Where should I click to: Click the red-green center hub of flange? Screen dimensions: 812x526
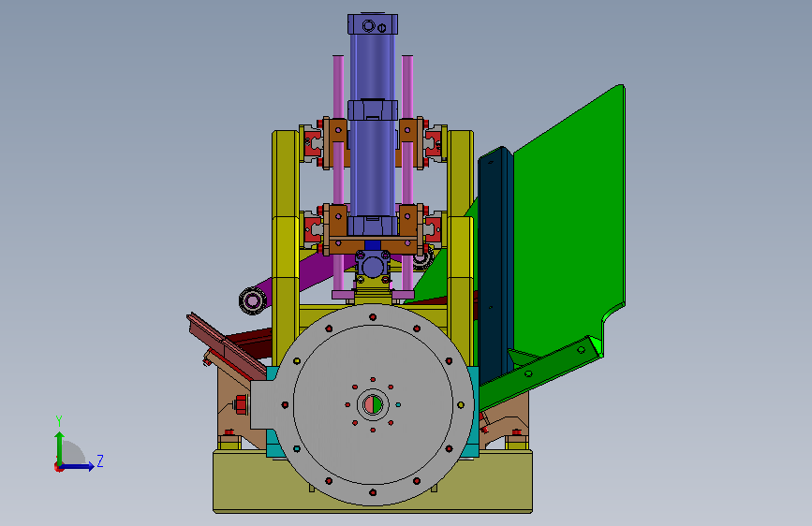[x=373, y=404]
